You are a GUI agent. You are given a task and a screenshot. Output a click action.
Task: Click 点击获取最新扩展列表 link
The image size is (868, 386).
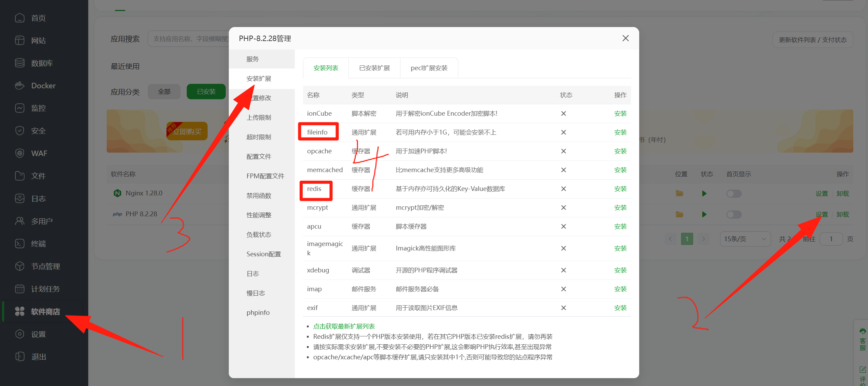click(x=344, y=326)
